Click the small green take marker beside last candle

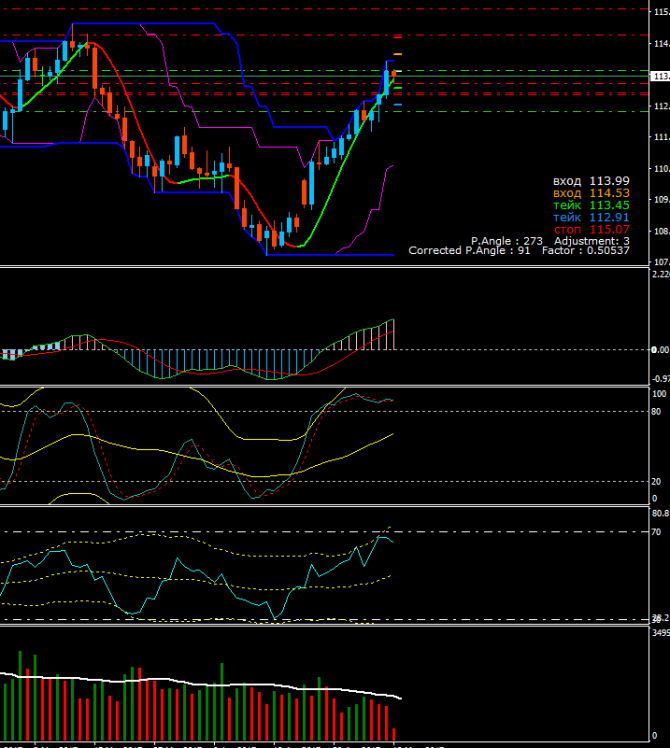(x=398, y=88)
